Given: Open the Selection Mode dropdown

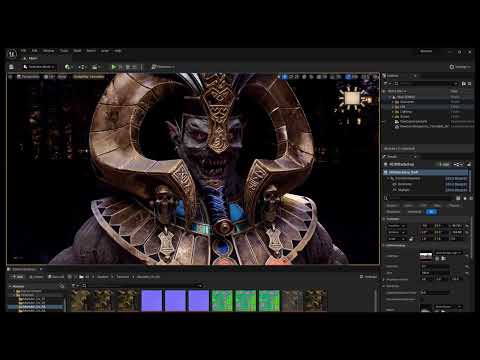Looking at the screenshot, I should pyautogui.click(x=39, y=67).
